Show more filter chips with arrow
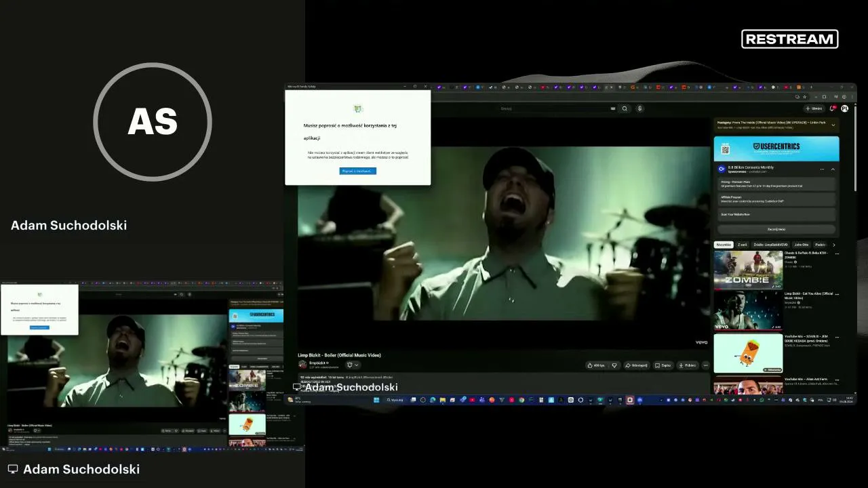This screenshot has height=488, width=868. coord(833,245)
